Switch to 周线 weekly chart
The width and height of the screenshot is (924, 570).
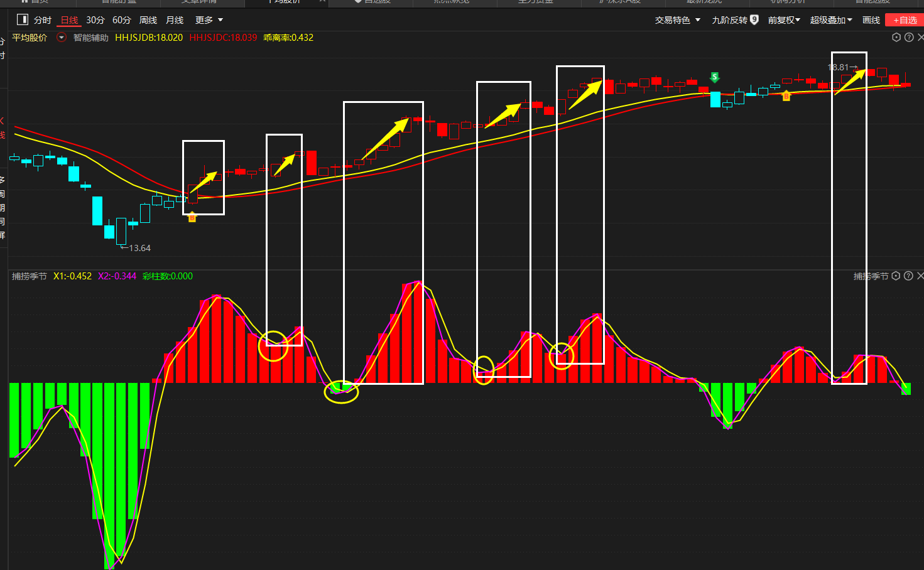pos(148,20)
